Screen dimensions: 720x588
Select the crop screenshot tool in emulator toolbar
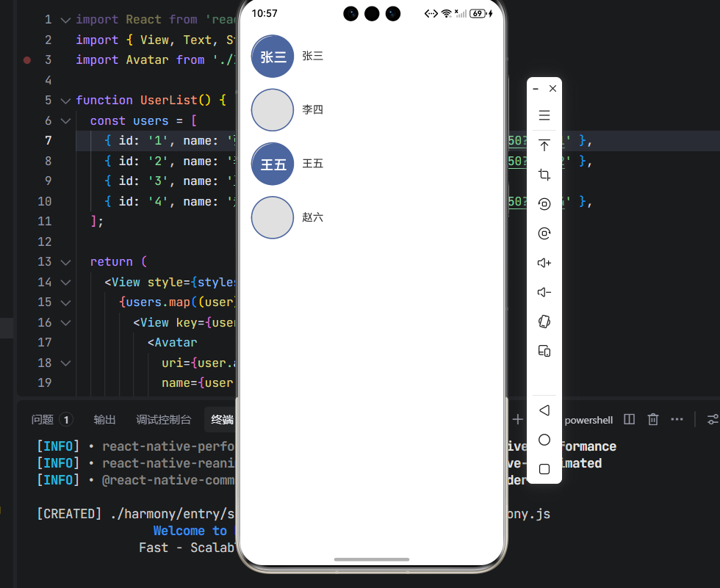(544, 174)
